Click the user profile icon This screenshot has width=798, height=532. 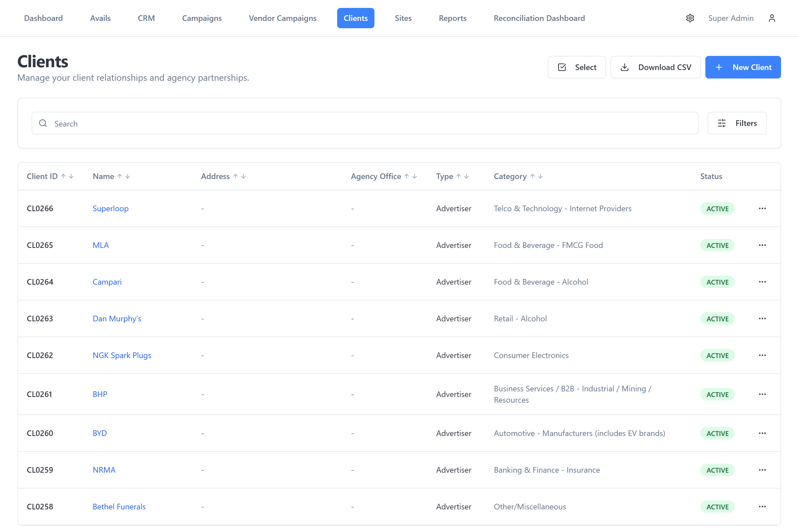coord(771,18)
